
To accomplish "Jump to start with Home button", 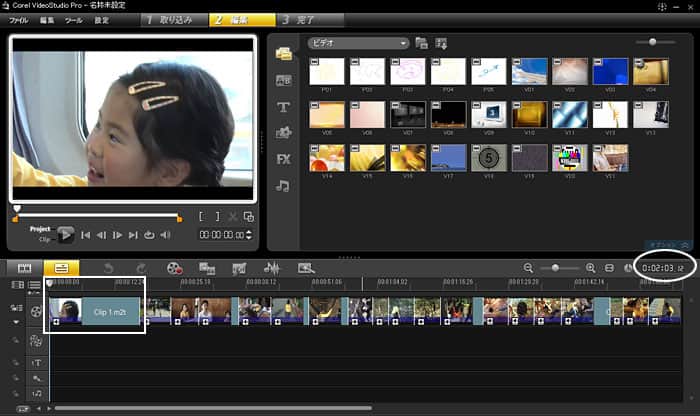I will (85, 235).
